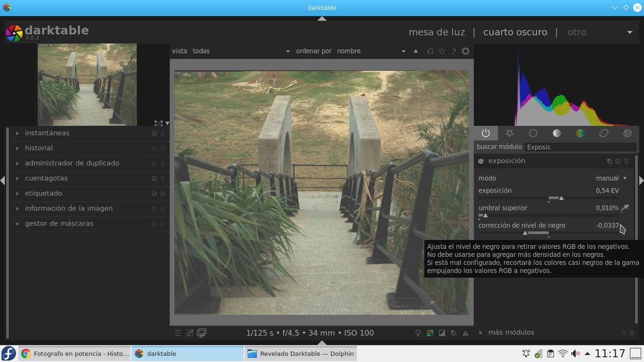Show tone modules group (gradient circle icon)
Screen dimensions: 644x362
click(556, 133)
